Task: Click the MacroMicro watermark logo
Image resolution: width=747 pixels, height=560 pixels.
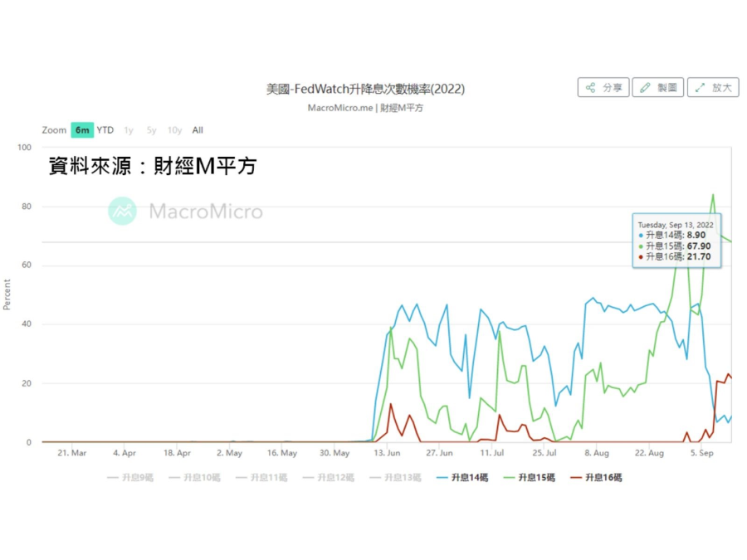Action: click(185, 211)
